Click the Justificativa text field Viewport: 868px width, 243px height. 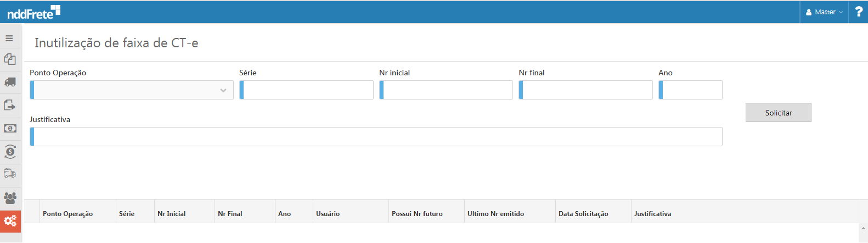coord(377,137)
